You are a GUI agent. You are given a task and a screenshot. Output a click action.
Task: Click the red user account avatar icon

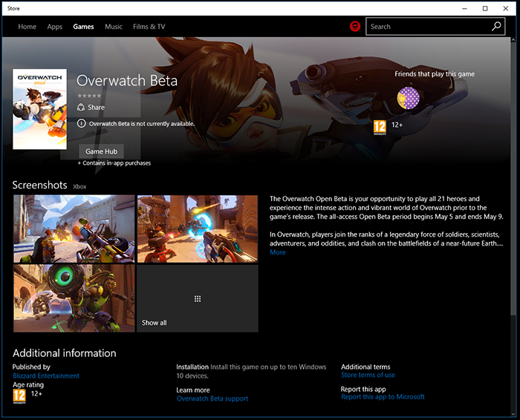[x=355, y=27]
